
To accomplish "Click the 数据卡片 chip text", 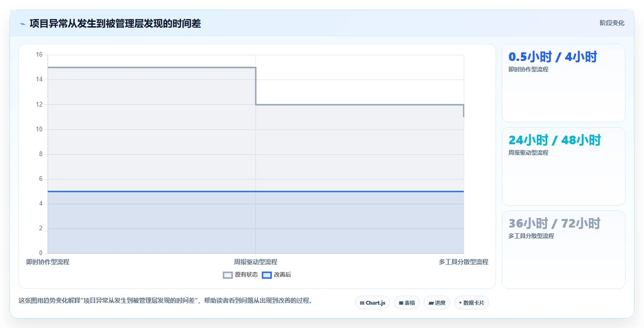I will [x=474, y=303].
